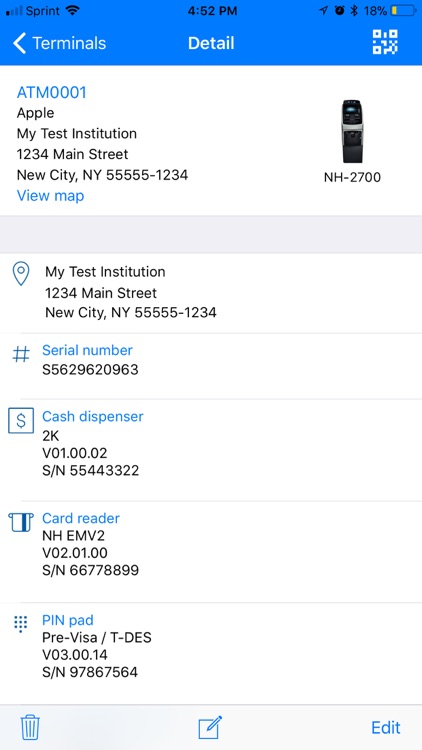Tap the QR code scanner icon
Viewport: 422px width, 750px height.
(x=385, y=42)
